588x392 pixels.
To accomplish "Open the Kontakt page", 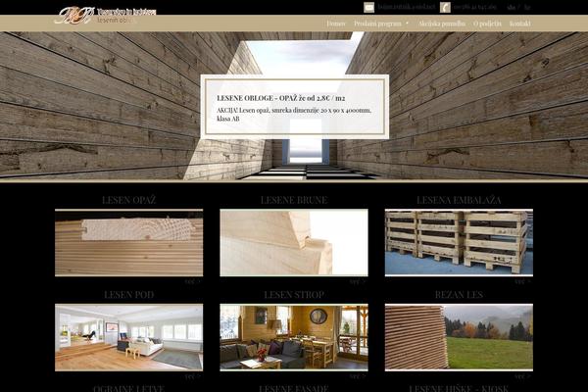I will [519, 24].
